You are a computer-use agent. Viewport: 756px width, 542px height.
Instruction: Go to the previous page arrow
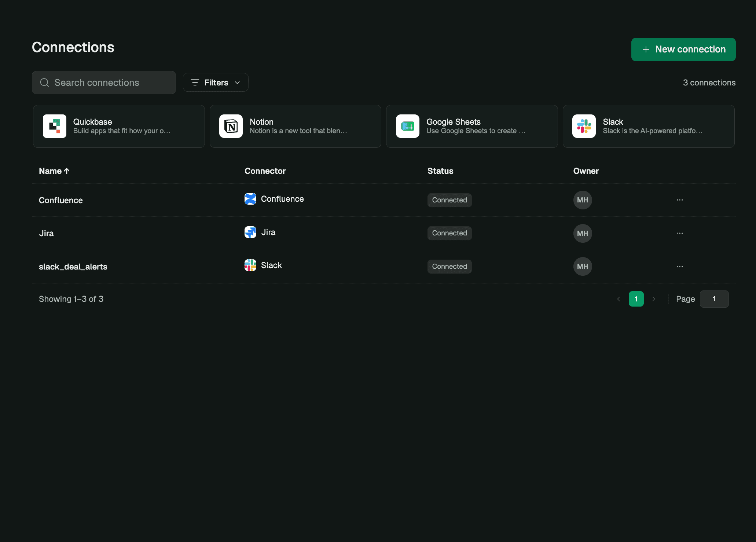pyautogui.click(x=619, y=299)
